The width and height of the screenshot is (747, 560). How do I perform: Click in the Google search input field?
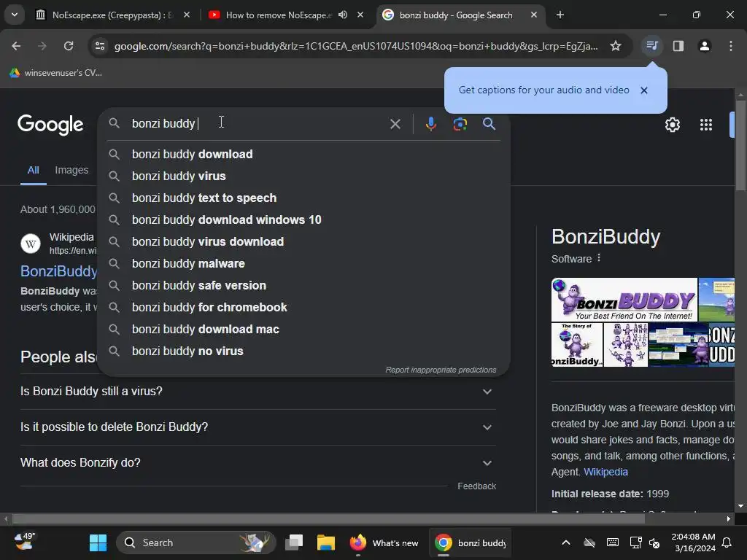tap(258, 124)
